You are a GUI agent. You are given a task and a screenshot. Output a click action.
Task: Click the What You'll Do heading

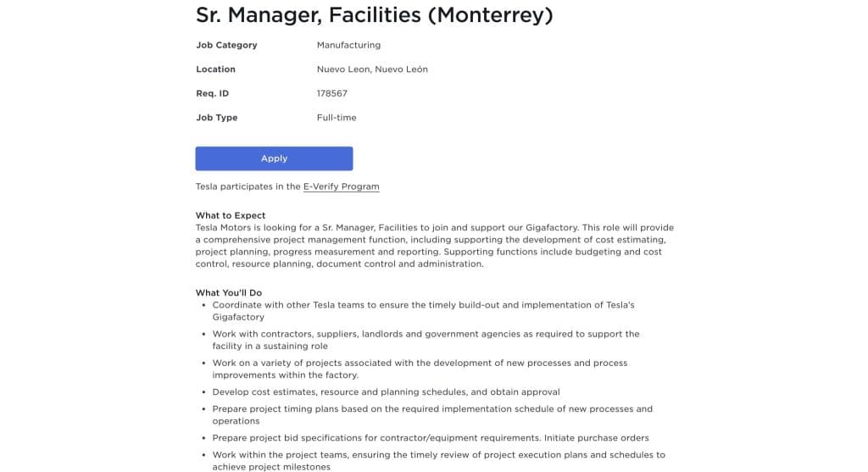(x=229, y=292)
